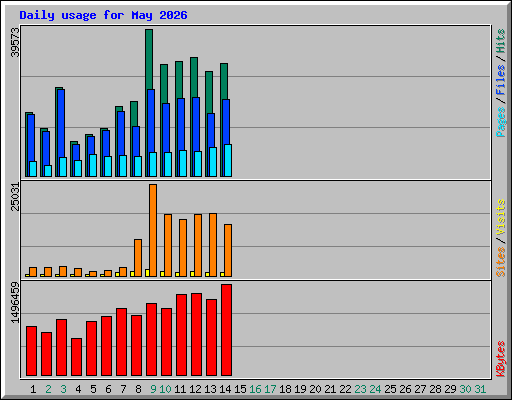Click day label 21 on the x-axis
The width and height of the screenshot is (512, 400).
tap(330, 389)
